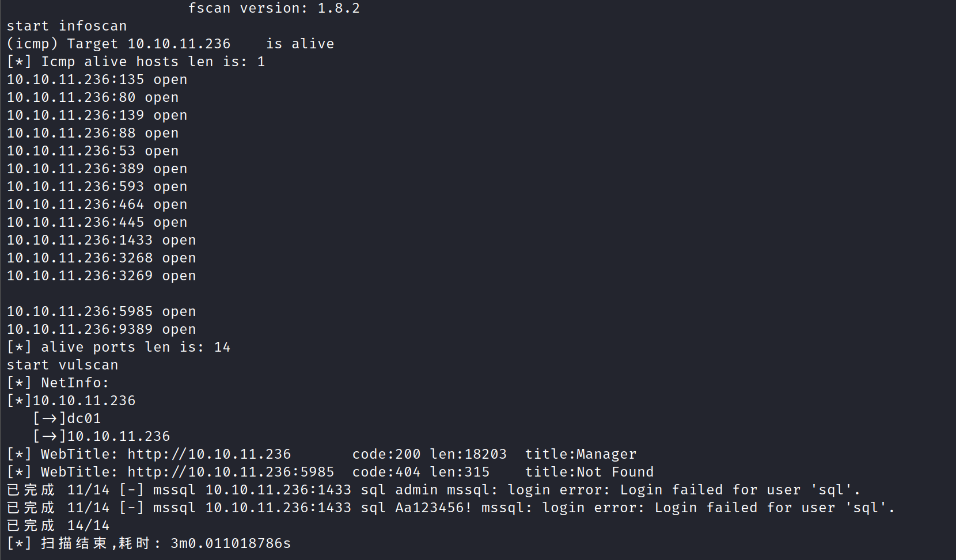The image size is (956, 560).
Task: Click the 5985 open port entry
Action: pos(101,311)
